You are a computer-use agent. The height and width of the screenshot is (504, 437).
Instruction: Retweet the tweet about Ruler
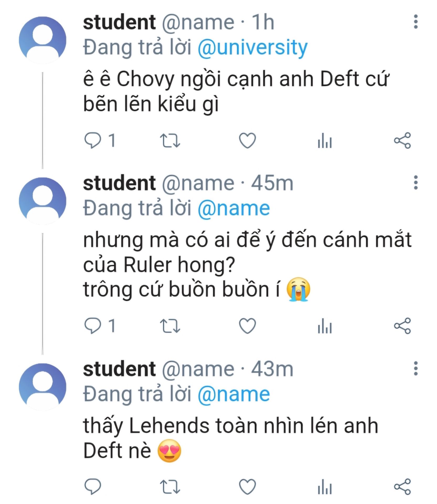click(170, 325)
